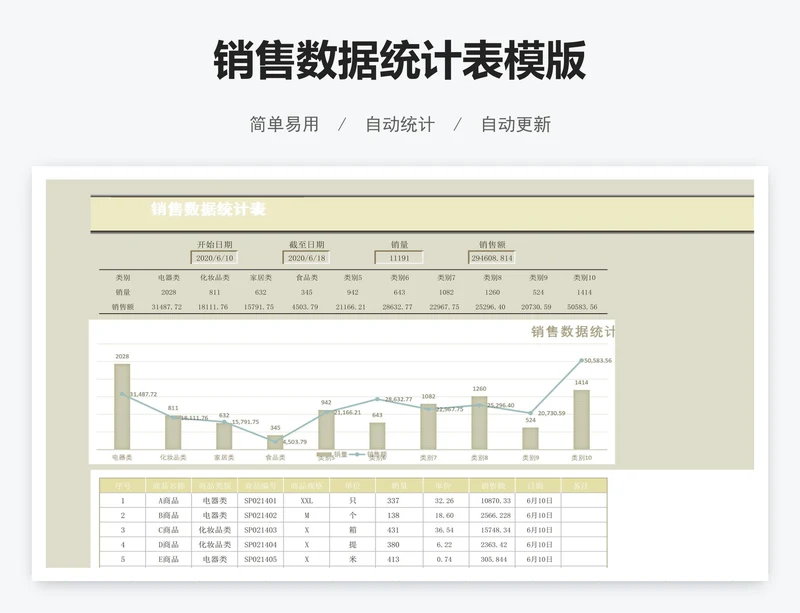
Task: Click the line point labeled 20,730.59
Action: tap(531, 413)
